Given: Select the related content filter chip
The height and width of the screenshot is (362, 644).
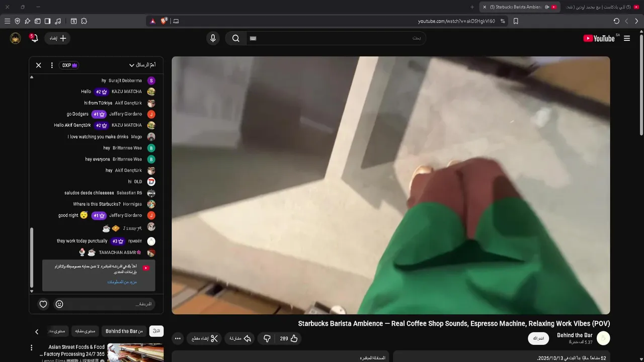Looking at the screenshot, I should (x=85, y=331).
